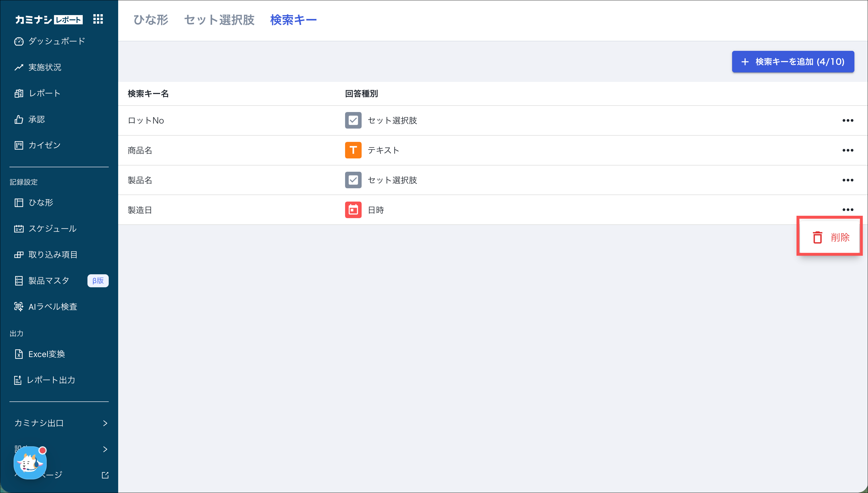This screenshot has height=493, width=868.
Task: Open Excel変換 output page
Action: click(x=46, y=354)
